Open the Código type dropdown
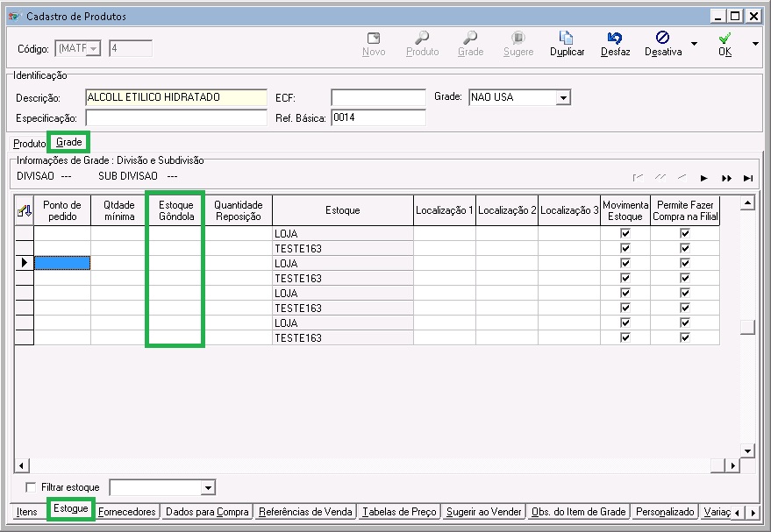 pos(94,48)
